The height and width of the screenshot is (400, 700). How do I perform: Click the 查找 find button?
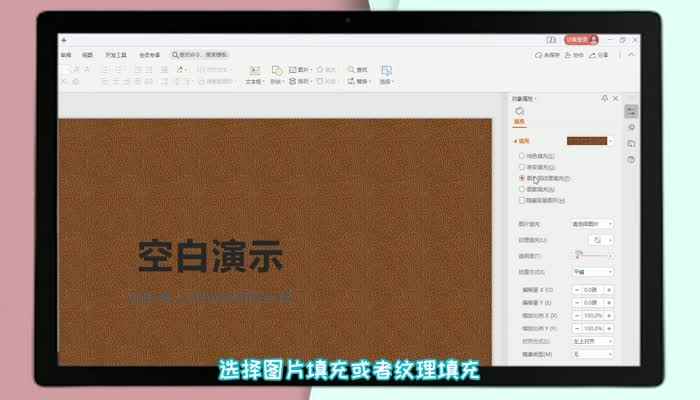[x=358, y=70]
